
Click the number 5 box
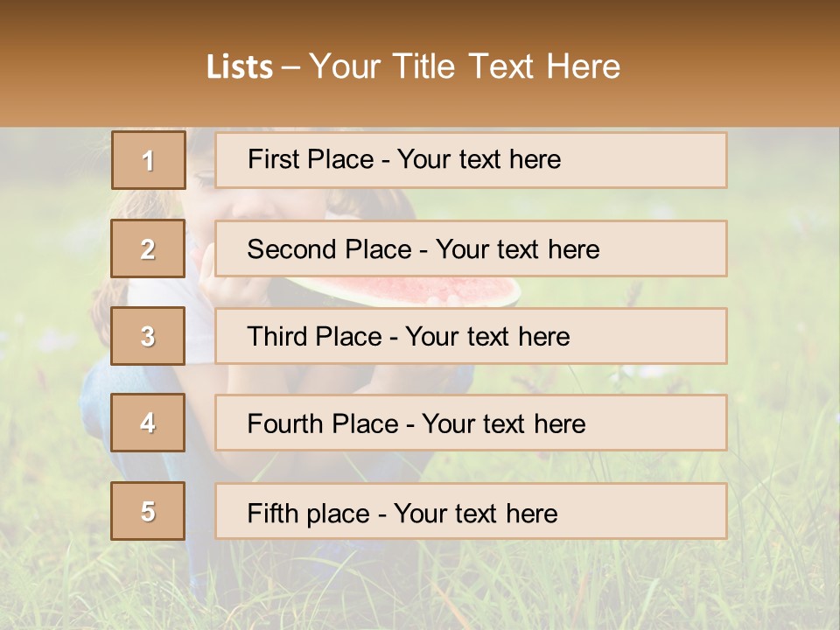149,511
